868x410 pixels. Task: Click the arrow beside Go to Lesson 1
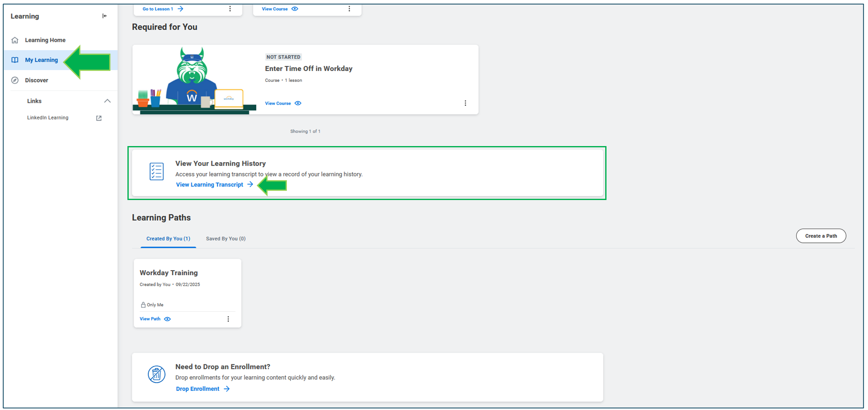pos(181,9)
